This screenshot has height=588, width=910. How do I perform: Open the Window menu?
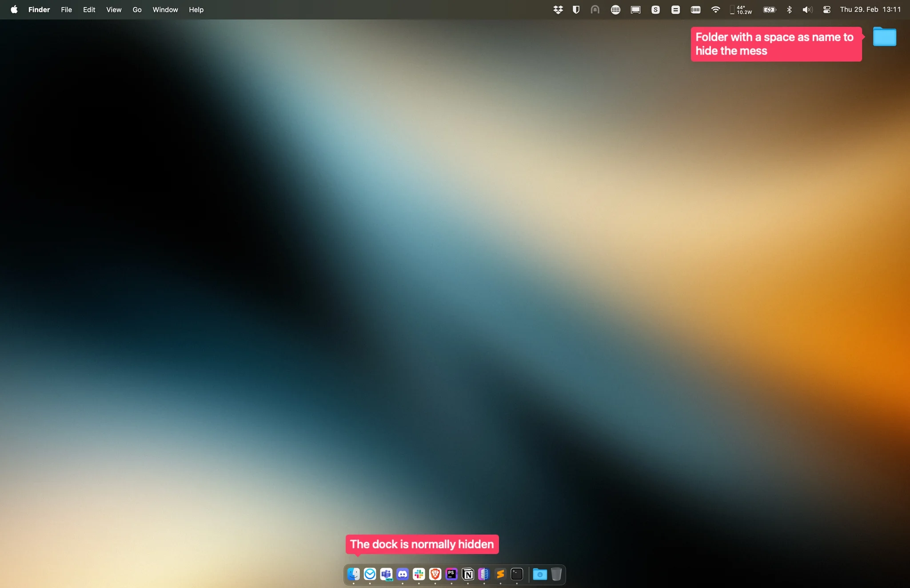tap(165, 10)
